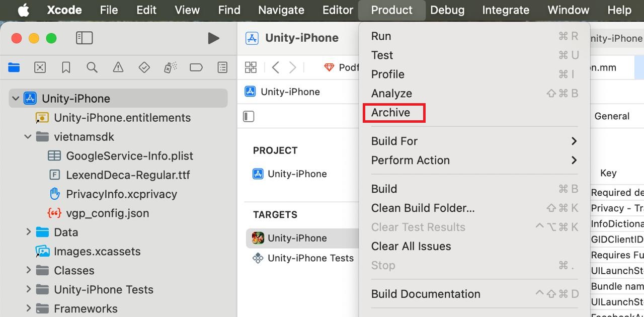Open the Breakpoint navigator icon

pos(196,67)
